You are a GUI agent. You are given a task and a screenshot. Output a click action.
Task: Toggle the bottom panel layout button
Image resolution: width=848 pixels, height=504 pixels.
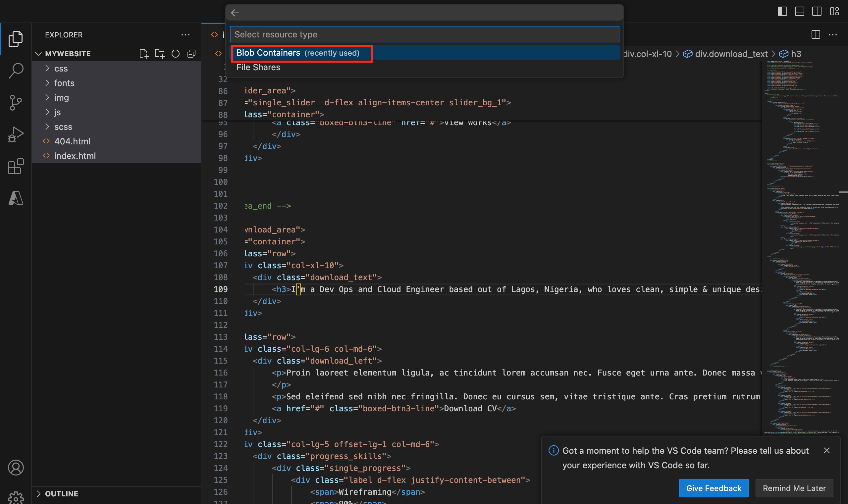coord(799,12)
